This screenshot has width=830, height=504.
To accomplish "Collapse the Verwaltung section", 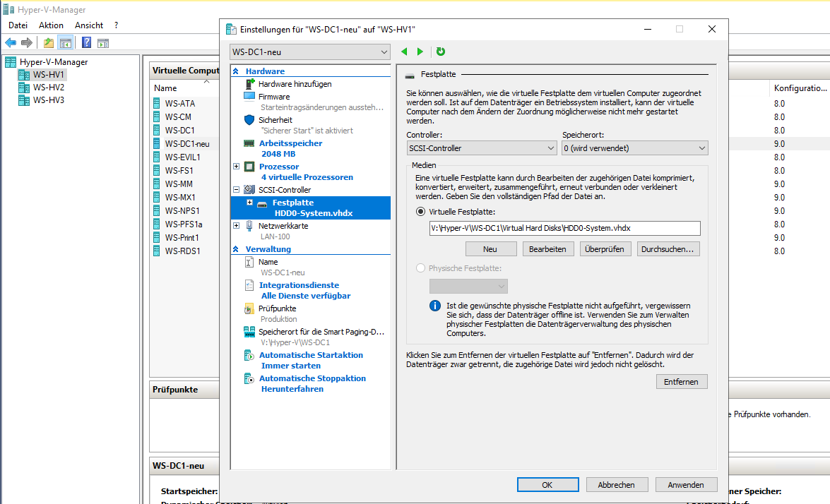I will coord(236,249).
